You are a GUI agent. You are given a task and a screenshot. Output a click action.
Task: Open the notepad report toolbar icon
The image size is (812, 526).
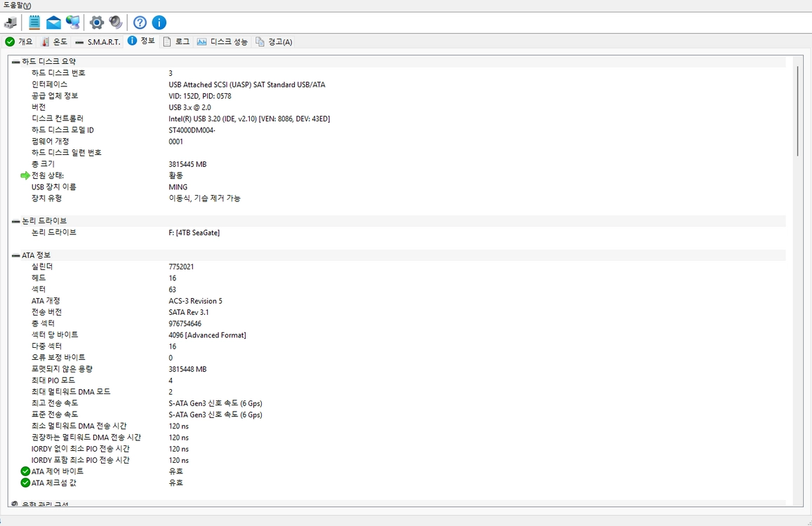(34, 22)
